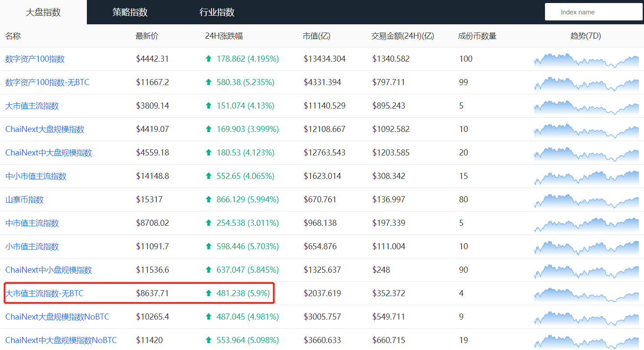The image size is (644, 350).
Task: Select the price $4442.31
Action: coord(152,59)
